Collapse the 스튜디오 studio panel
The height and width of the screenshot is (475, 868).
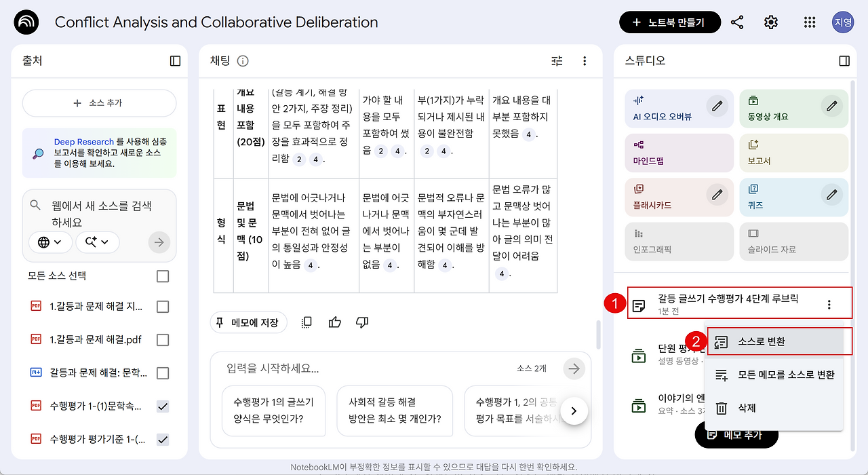(x=844, y=61)
